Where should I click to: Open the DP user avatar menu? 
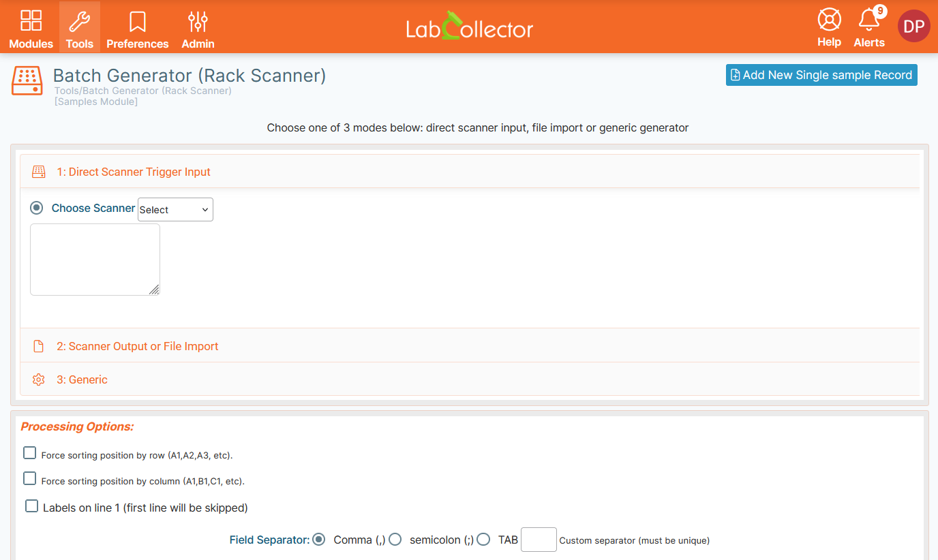pos(913,26)
